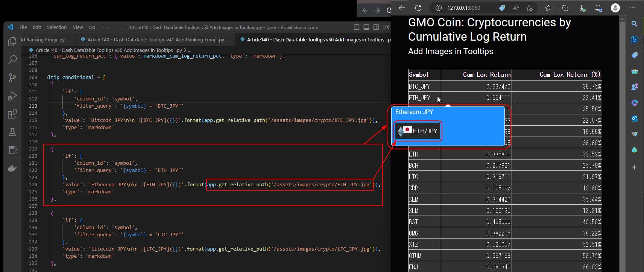
Task: Open the Testing flask view
Action: pyautogui.click(x=12, y=132)
